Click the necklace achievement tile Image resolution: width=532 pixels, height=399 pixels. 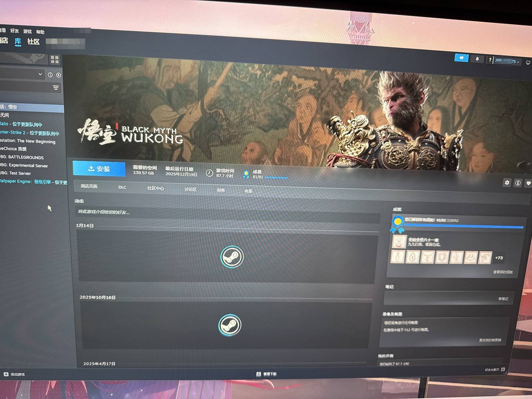click(x=427, y=257)
